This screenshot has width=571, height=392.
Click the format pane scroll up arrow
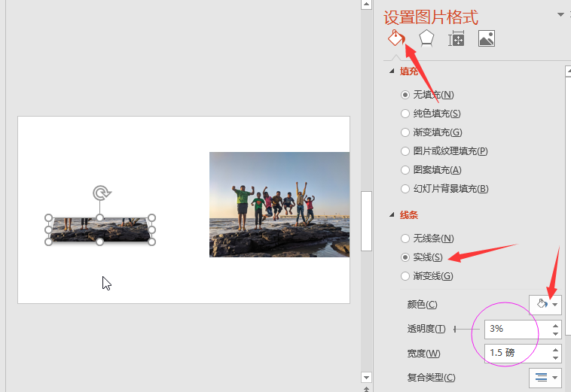[x=568, y=71]
